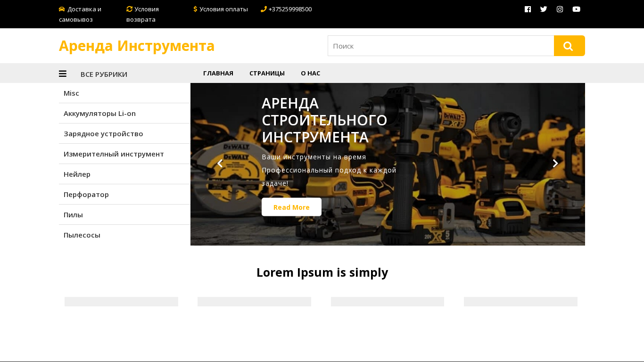The image size is (644, 362).
Task: Open the Facebook page icon
Action: [528, 9]
